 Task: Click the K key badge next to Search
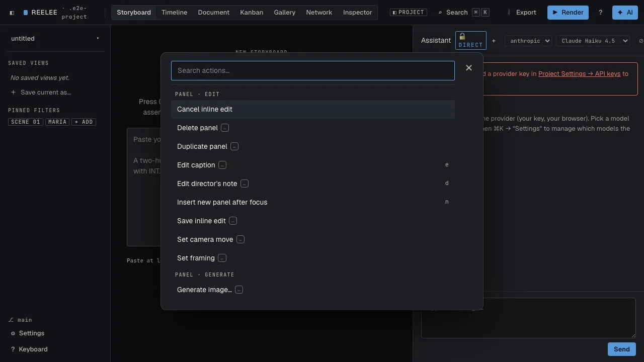485,13
